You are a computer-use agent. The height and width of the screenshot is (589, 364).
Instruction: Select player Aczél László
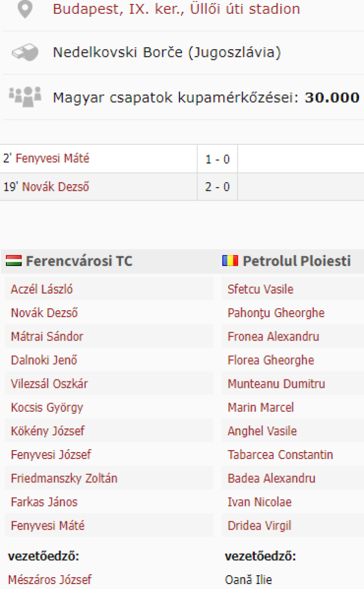coord(42,289)
